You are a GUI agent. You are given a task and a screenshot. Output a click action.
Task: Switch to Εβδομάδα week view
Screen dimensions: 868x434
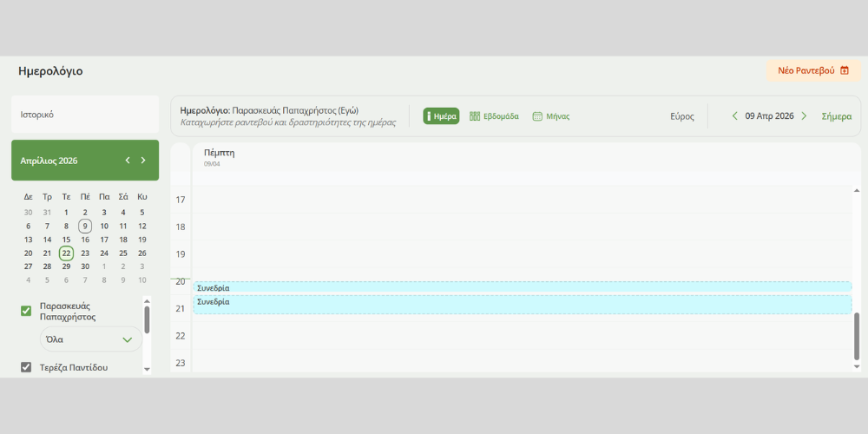coord(494,116)
